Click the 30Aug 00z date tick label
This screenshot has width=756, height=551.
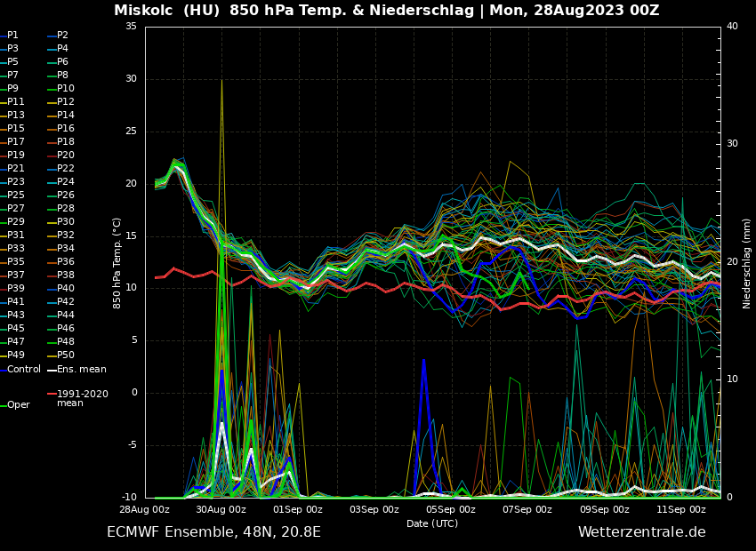tap(221, 509)
